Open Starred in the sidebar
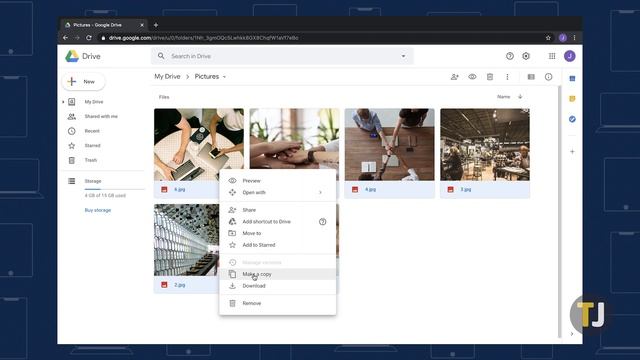This screenshot has height=360, width=640. pyautogui.click(x=92, y=146)
